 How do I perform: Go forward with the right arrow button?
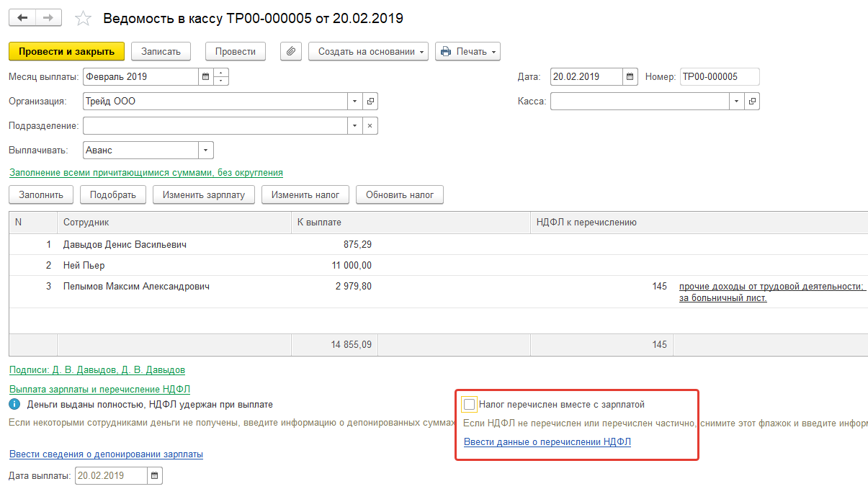pos(48,17)
